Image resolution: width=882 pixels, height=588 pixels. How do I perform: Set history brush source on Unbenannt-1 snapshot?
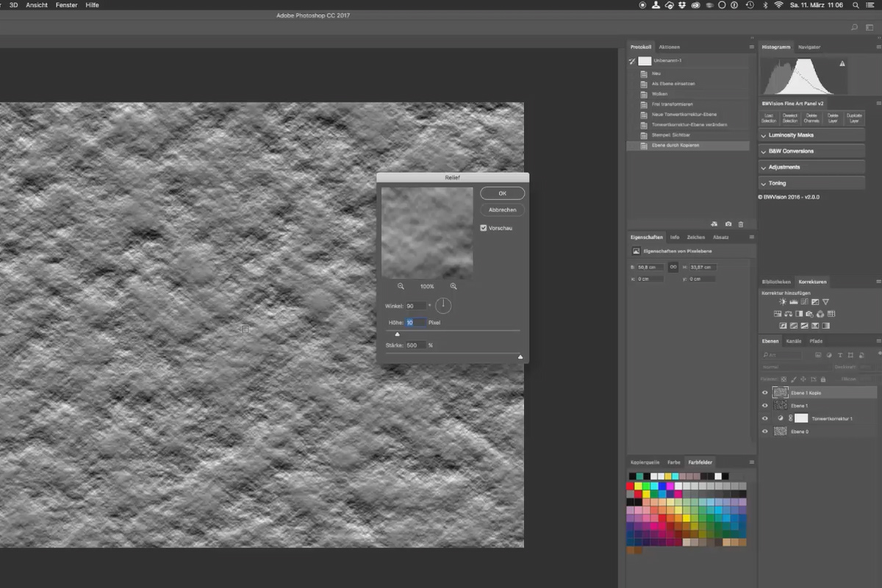632,62
